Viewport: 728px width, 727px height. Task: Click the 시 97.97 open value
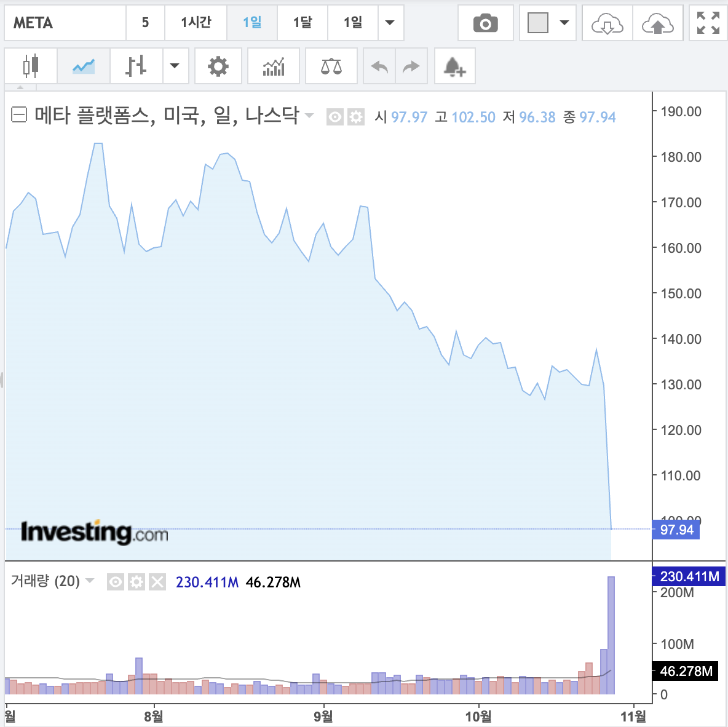point(401,117)
